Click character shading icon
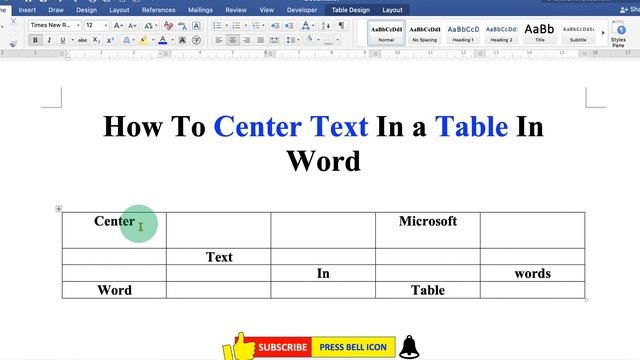The height and width of the screenshot is (360, 640). (182, 40)
